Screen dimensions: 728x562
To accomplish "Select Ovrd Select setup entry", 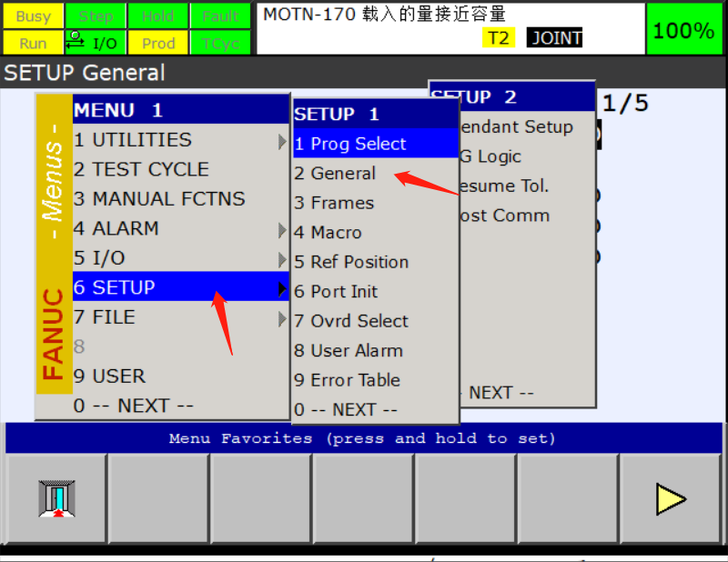I will (x=376, y=321).
